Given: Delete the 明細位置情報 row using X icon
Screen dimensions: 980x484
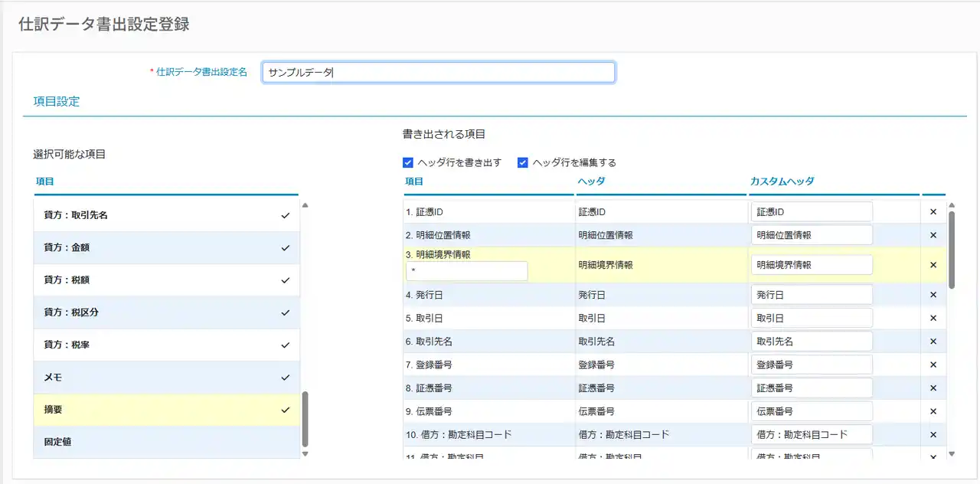Looking at the screenshot, I should click(933, 235).
